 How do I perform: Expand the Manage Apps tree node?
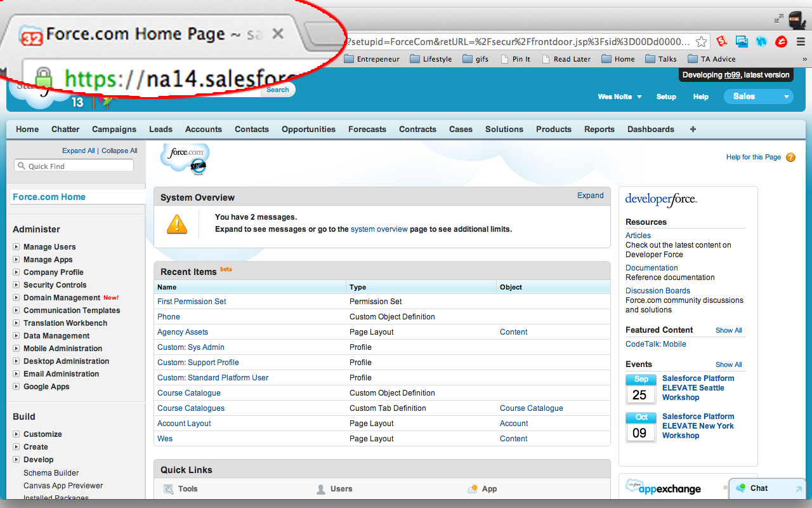[16, 260]
